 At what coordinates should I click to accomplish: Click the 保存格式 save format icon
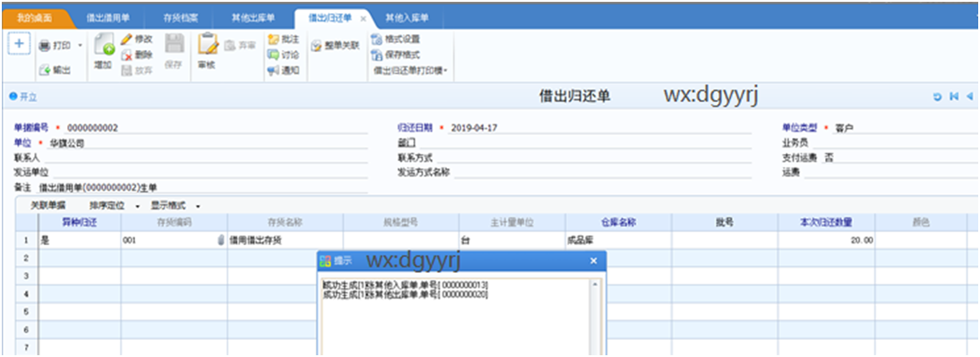pyautogui.click(x=377, y=55)
